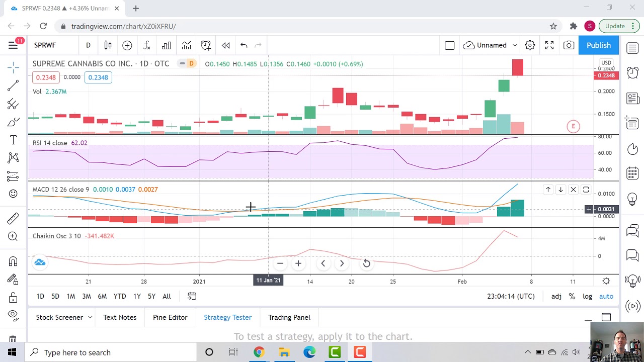Click the earnings E marker
This screenshot has height=362, width=644.
point(573,126)
